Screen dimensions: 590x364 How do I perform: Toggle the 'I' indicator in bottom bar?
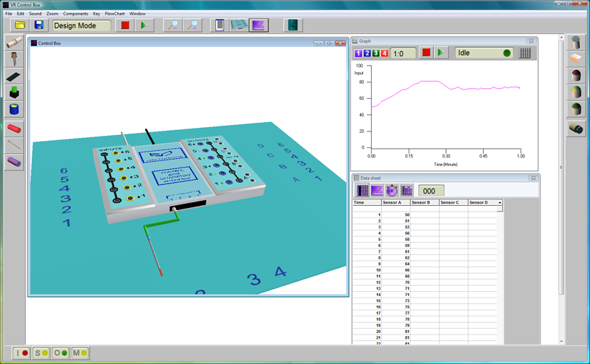[x=21, y=353]
